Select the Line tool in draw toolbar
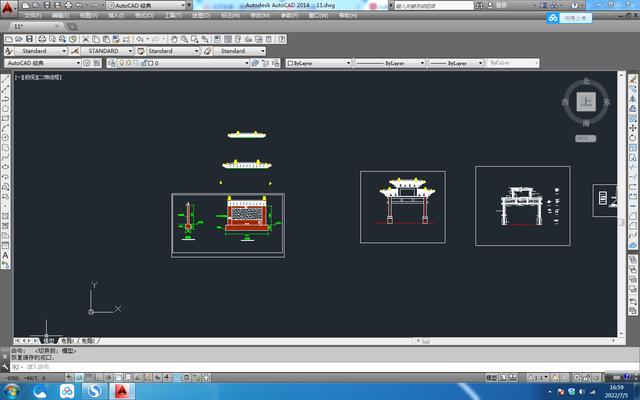The width and height of the screenshot is (640, 400). [6, 79]
